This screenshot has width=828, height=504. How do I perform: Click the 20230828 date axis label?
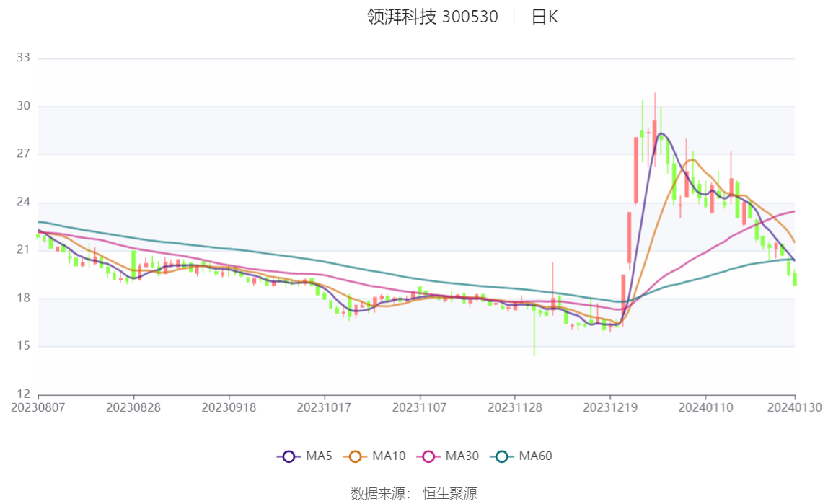coord(133,408)
